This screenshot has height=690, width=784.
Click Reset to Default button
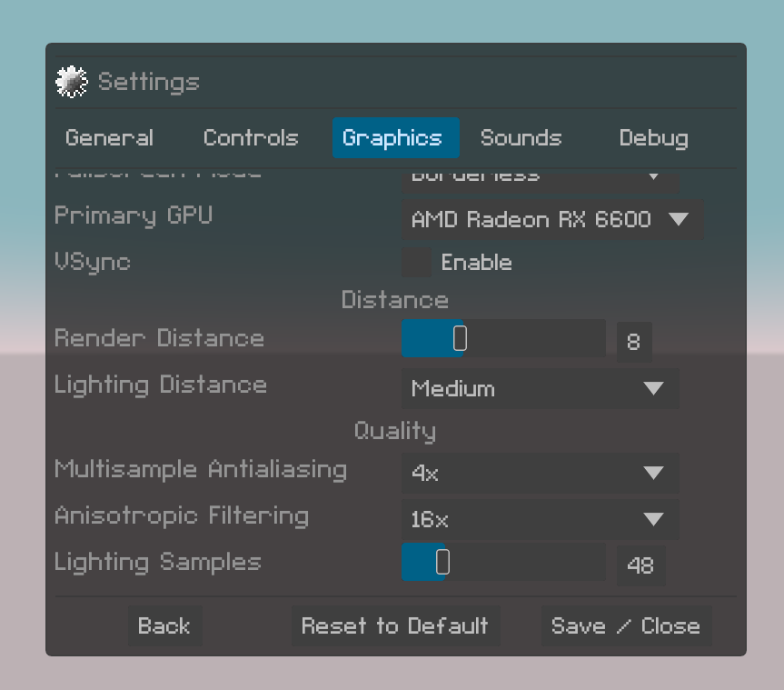[395, 626]
